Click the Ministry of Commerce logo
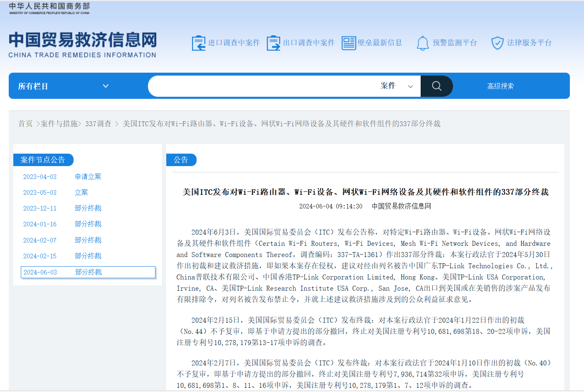The width and height of the screenshot is (584, 392). [x=49, y=8]
